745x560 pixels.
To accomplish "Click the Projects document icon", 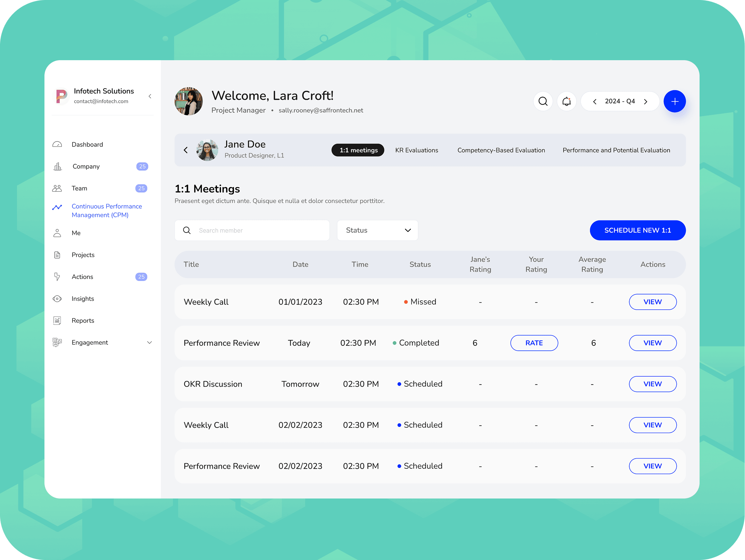I will [57, 255].
